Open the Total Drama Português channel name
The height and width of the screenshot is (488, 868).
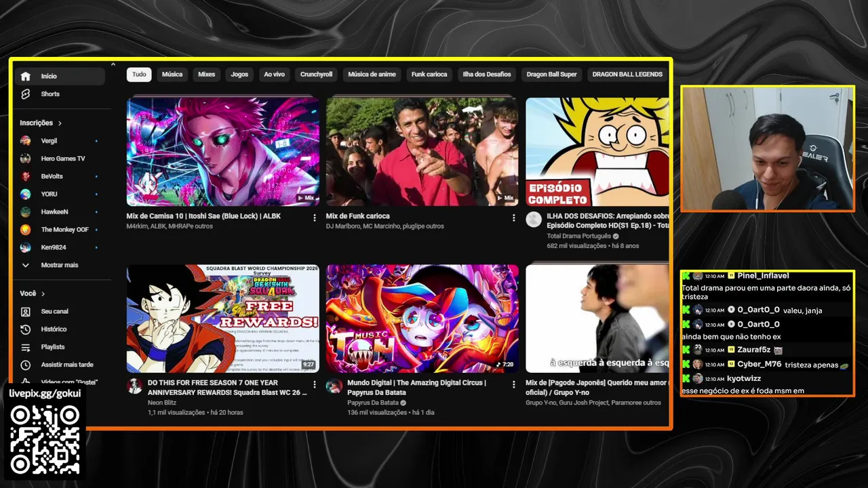click(579, 237)
